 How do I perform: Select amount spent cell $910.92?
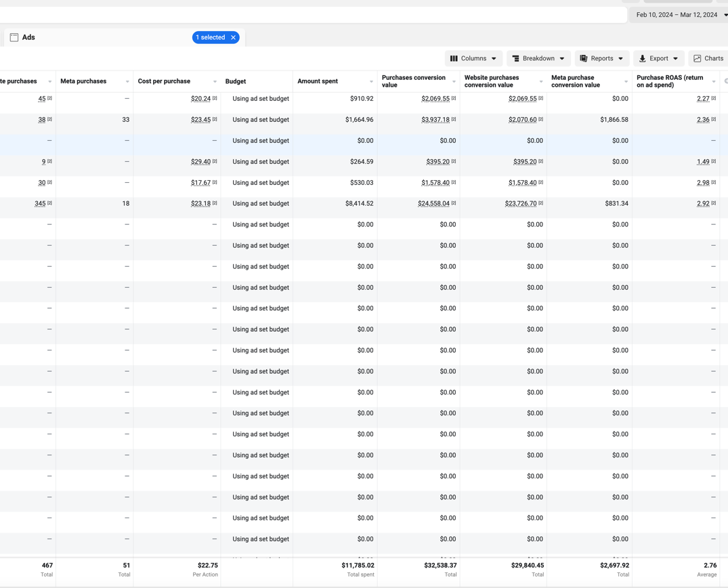click(x=362, y=98)
